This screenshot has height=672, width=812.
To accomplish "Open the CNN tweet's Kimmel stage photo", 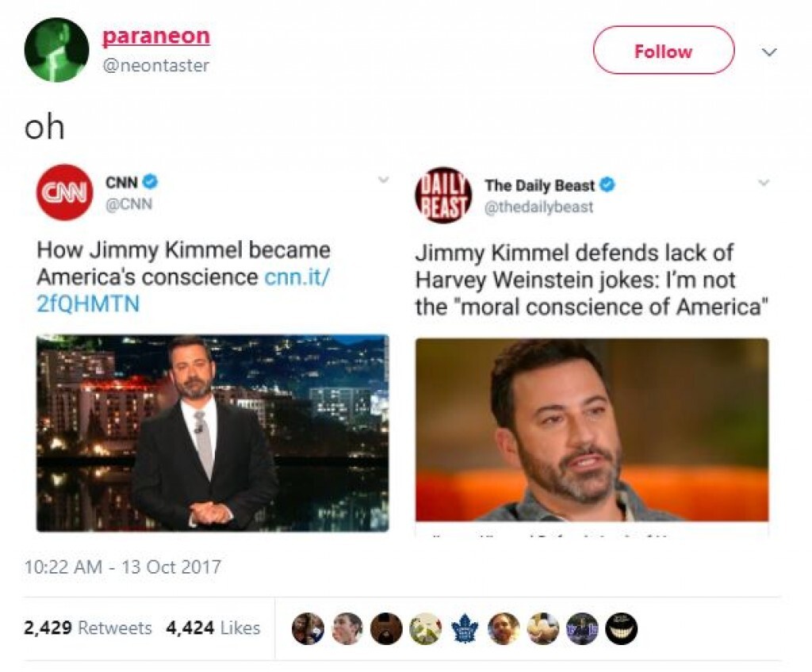I will [x=213, y=433].
